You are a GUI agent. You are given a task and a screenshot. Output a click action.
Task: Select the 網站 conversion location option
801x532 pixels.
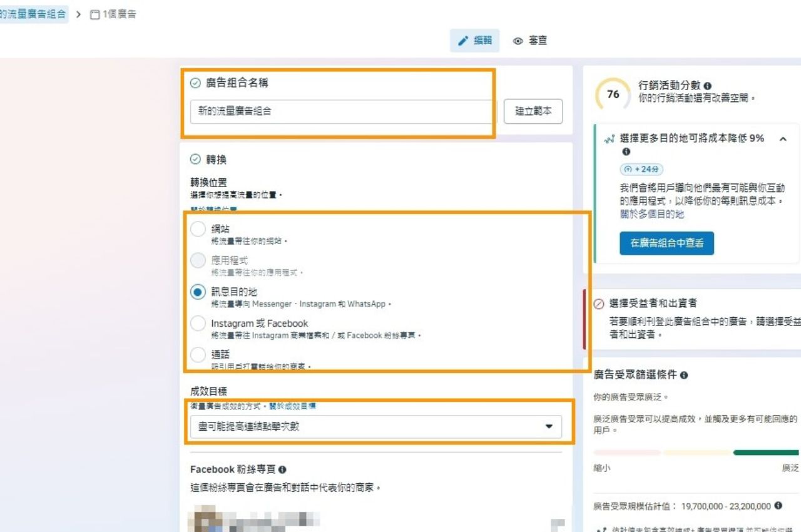(198, 229)
